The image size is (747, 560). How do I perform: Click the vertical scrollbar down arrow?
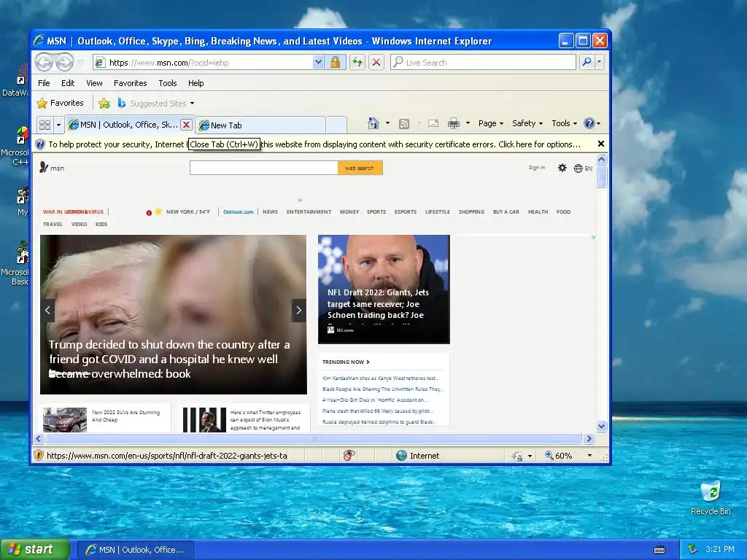601,426
